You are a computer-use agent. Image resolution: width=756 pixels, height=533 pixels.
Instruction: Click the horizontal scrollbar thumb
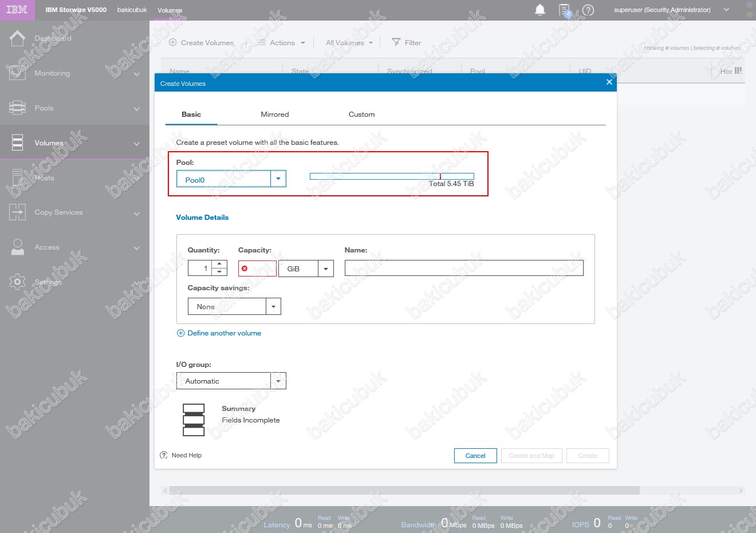tap(404, 491)
